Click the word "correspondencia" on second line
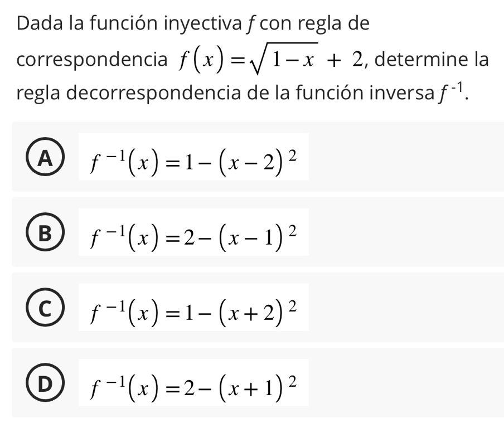Image resolution: width=504 pixels, height=423 pixels. [x=92, y=60]
